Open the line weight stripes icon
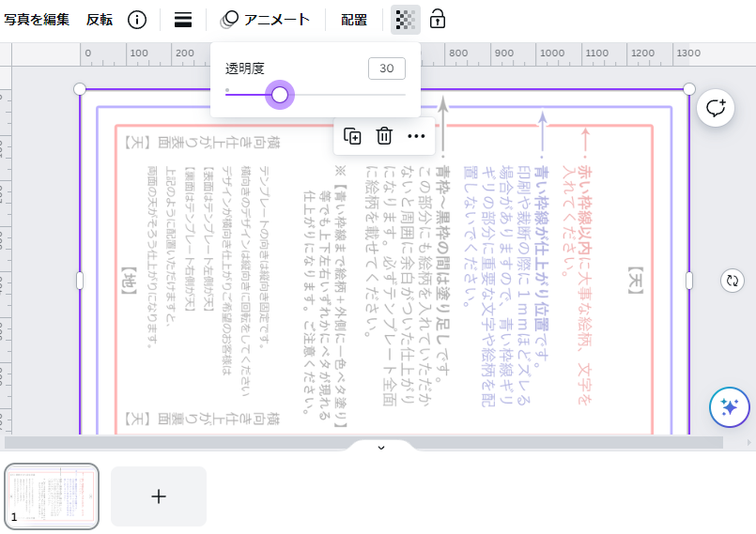The width and height of the screenshot is (756, 534). (183, 20)
